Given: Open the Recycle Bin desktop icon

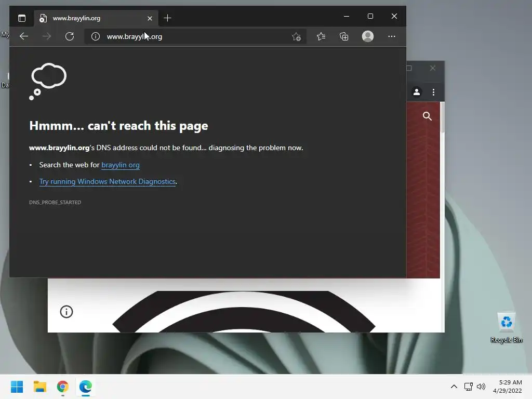Looking at the screenshot, I should [506, 327].
